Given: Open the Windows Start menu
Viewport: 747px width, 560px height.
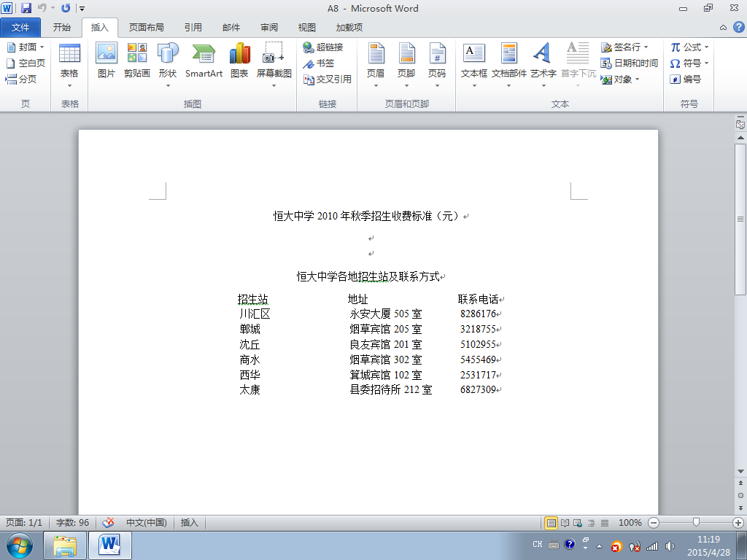Looking at the screenshot, I should (20, 545).
